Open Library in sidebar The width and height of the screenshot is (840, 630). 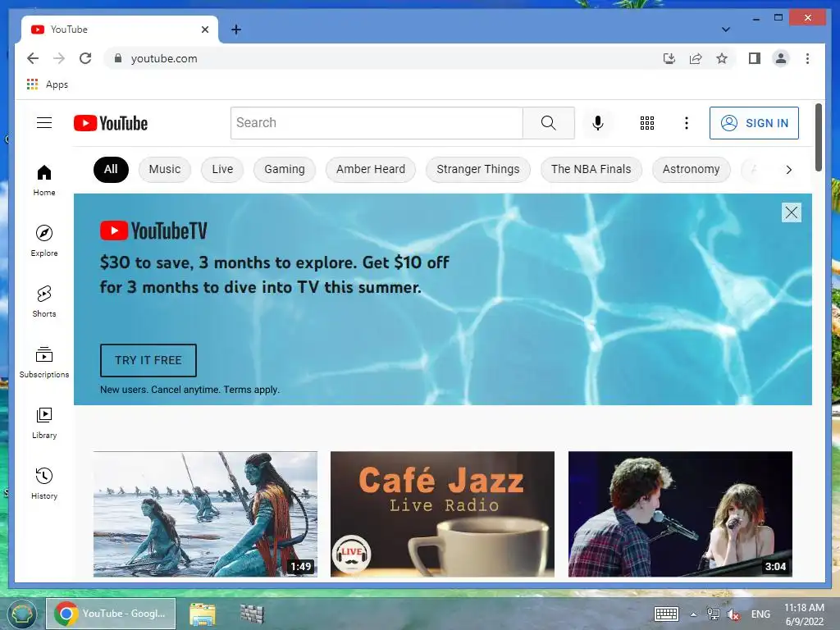(44, 423)
